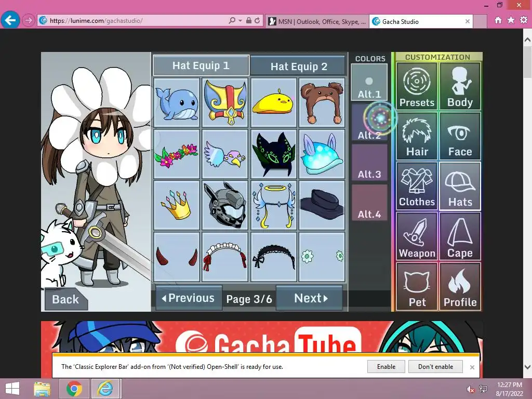Pick the white maid headband with red ribbons
The image size is (532, 399).
point(225,257)
